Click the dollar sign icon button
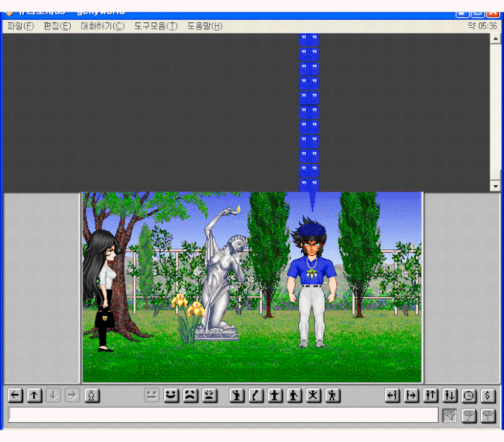The width and height of the screenshot is (504, 442). (488, 395)
